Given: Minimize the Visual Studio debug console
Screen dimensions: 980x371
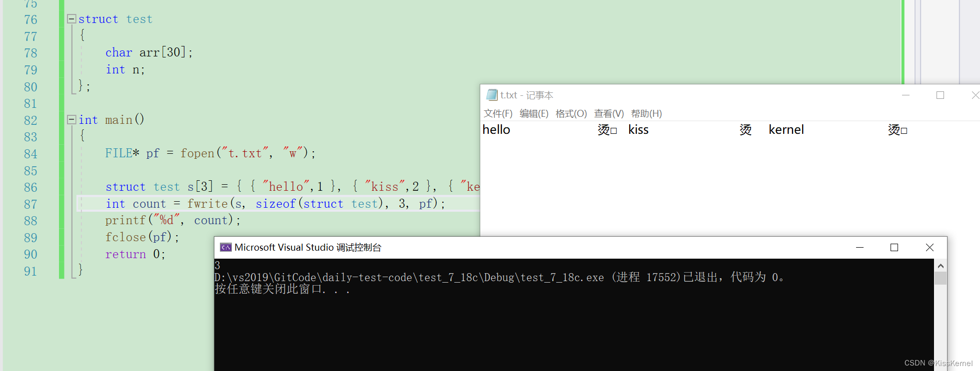Looking at the screenshot, I should [860, 247].
